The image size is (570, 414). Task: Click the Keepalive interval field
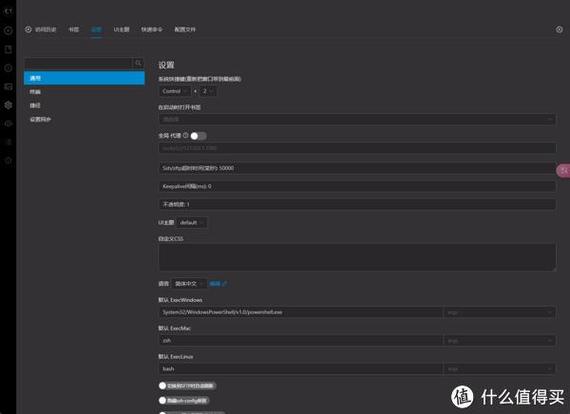pyautogui.click(x=357, y=186)
